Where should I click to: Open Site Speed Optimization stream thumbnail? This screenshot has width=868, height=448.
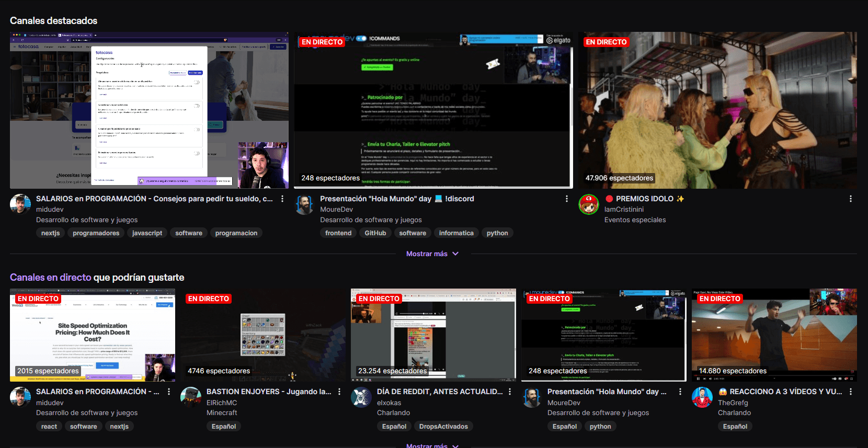tap(93, 335)
